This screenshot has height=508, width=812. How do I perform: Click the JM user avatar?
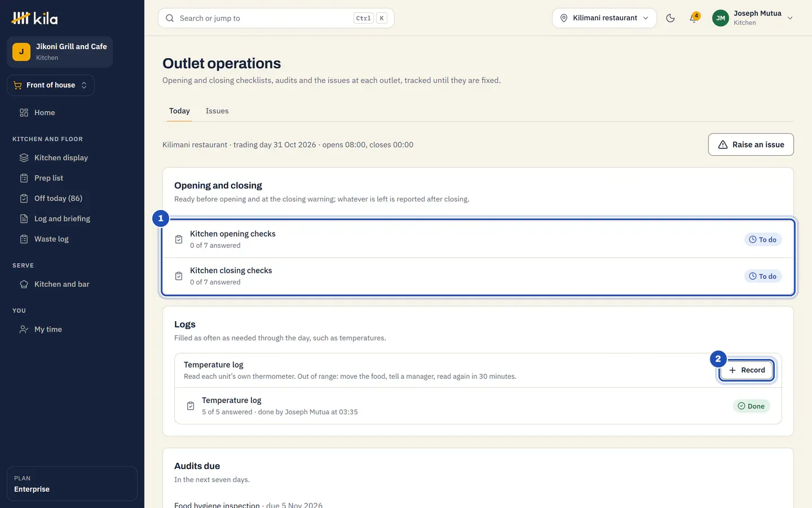tap(721, 18)
